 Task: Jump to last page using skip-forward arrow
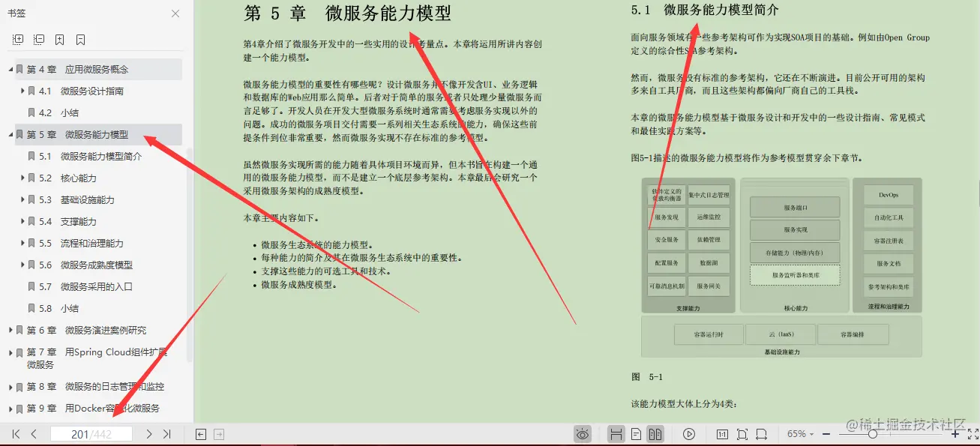pyautogui.click(x=166, y=433)
